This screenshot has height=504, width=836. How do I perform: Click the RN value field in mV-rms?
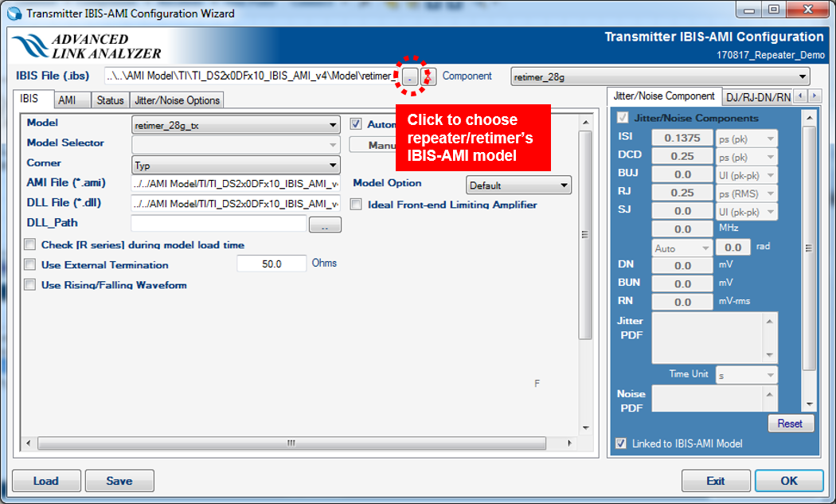pos(682,302)
